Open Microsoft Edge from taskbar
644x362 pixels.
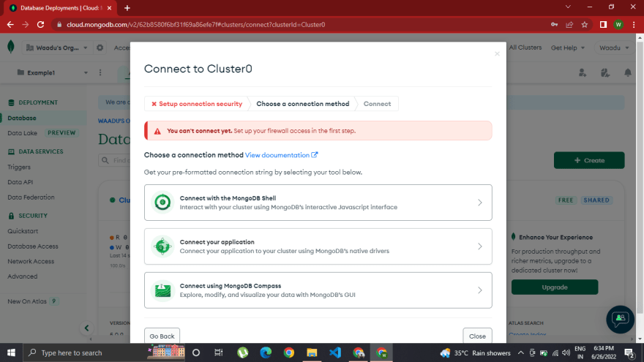click(266, 352)
